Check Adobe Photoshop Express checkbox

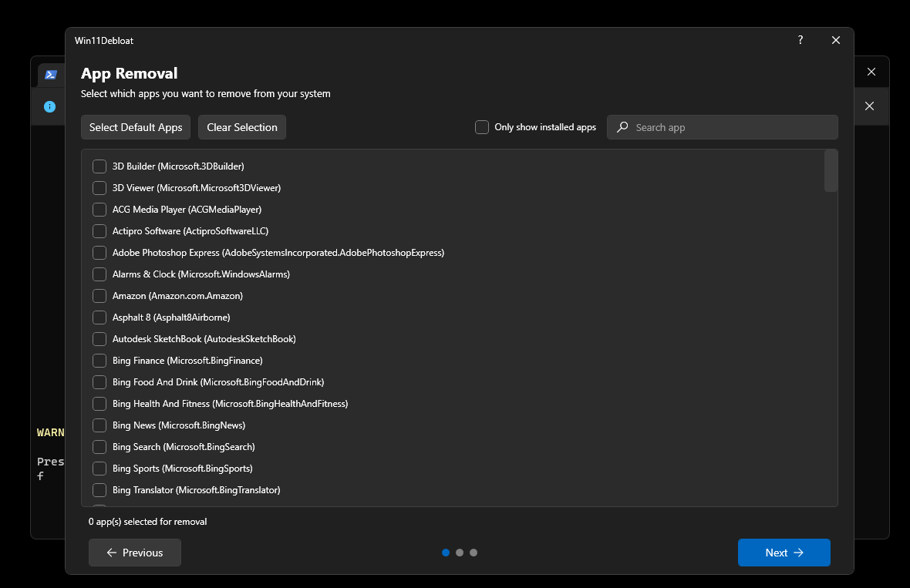click(99, 253)
